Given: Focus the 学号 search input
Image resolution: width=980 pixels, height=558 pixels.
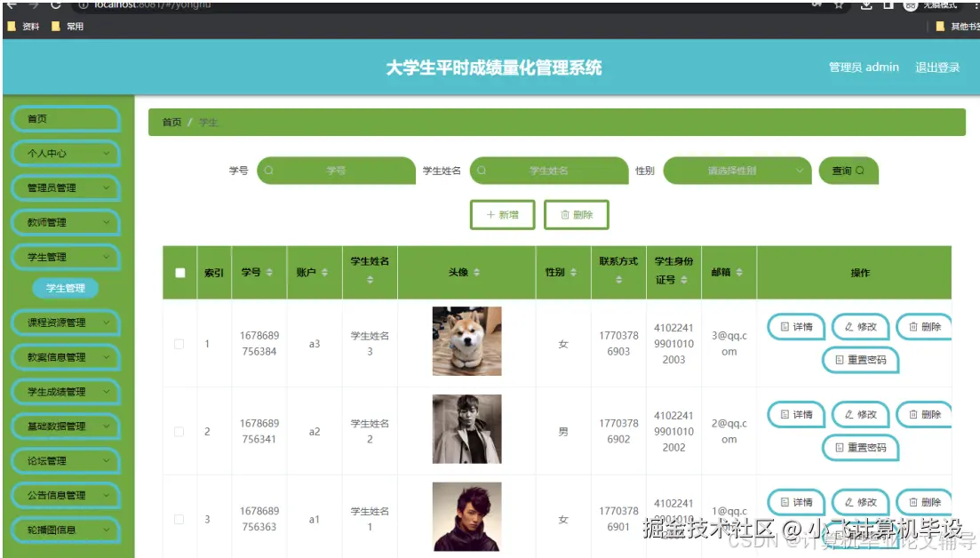Looking at the screenshot, I should (336, 171).
